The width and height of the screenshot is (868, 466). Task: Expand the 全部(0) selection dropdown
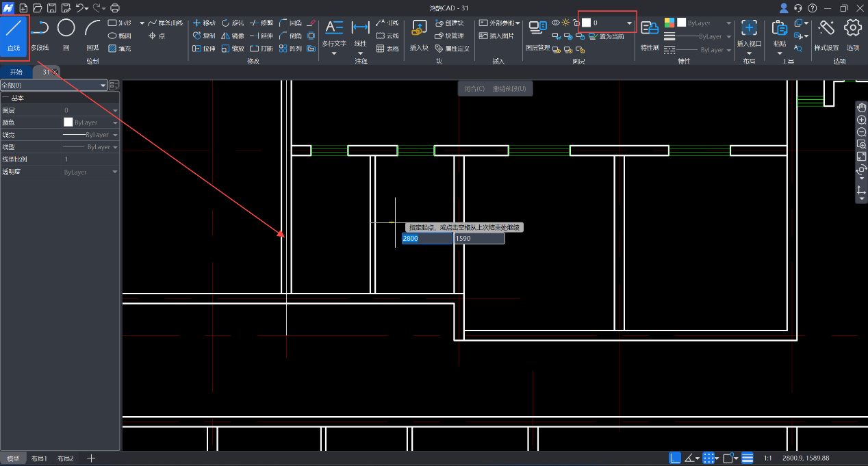103,86
